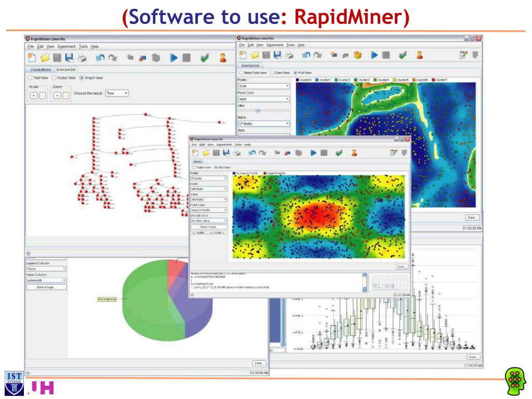Open 'Choose the layout' Tree dropdown
The width and height of the screenshot is (532, 399).
coord(117,94)
